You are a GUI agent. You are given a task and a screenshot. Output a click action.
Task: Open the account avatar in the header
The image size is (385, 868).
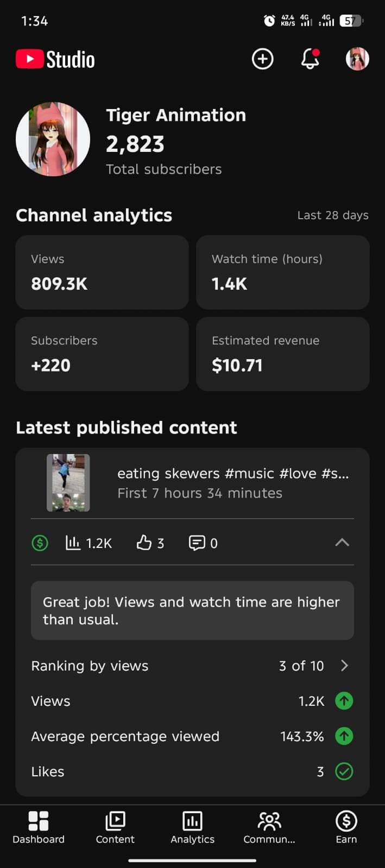click(357, 59)
